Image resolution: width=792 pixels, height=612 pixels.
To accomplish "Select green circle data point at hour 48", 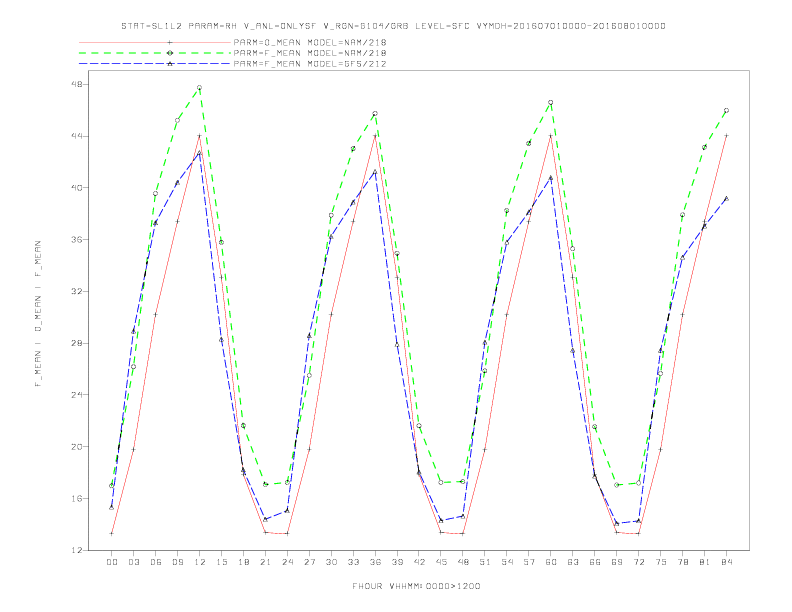I will pyautogui.click(x=463, y=482).
